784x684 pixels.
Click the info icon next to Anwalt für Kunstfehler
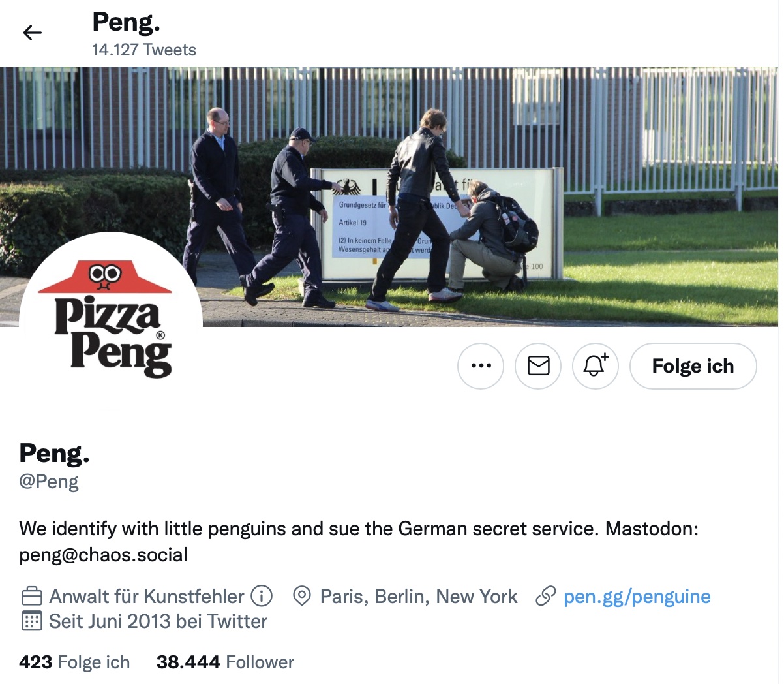(262, 596)
